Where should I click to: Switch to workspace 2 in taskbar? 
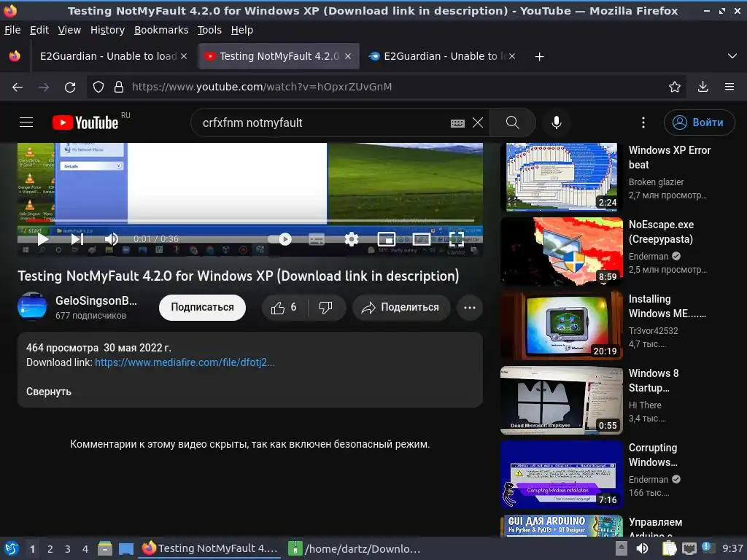point(50,549)
